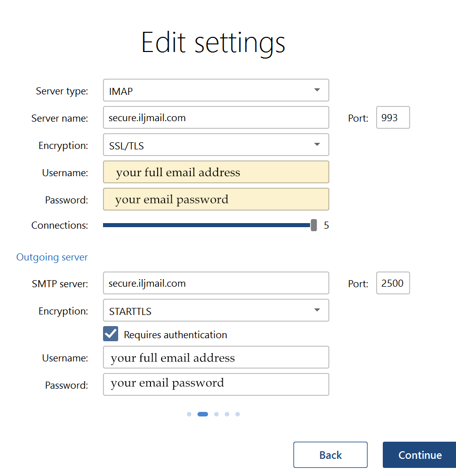Click the incoming Server name field

pos(216,118)
